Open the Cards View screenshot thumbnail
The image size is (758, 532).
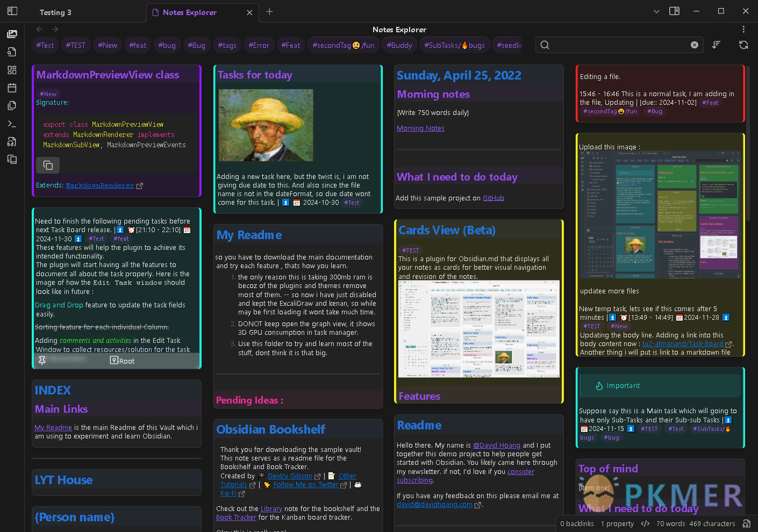(x=478, y=328)
